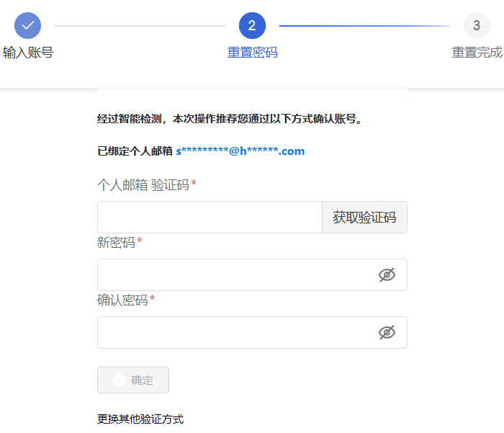
Task: Click the progress line between steps 1 and 2
Action: [140, 26]
